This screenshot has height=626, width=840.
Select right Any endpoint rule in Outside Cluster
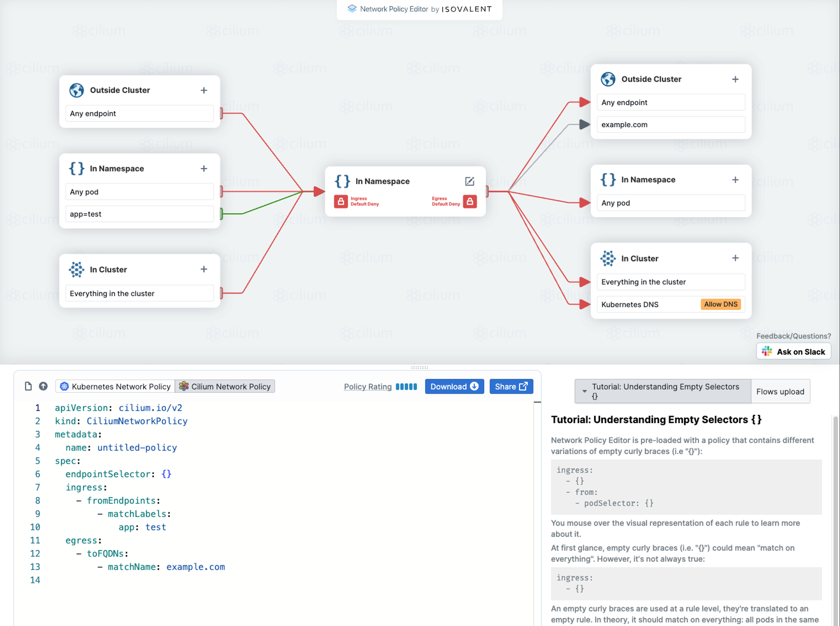671,103
